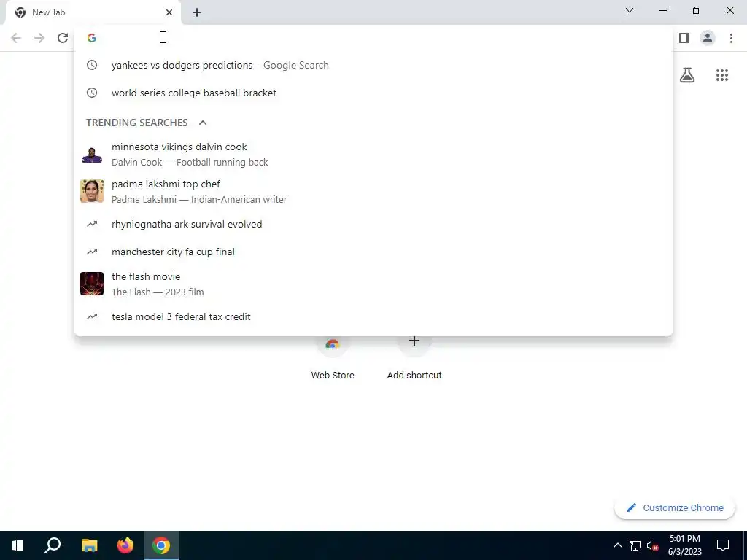
Task: Select the New Tab tab
Action: click(x=93, y=12)
